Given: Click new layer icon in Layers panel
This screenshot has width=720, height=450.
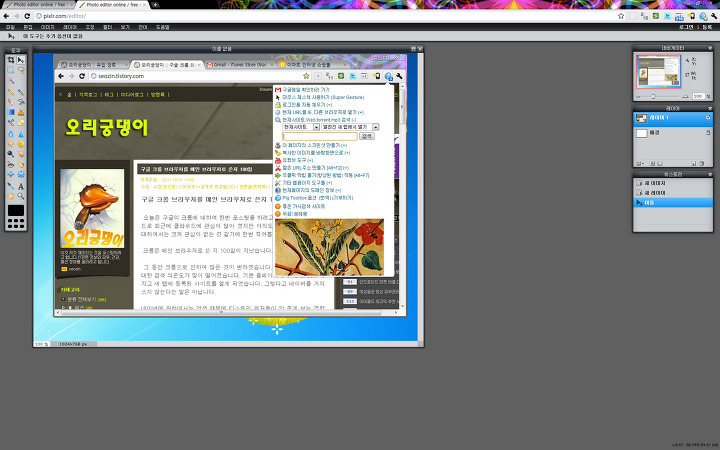Looking at the screenshot, I should point(693,163).
